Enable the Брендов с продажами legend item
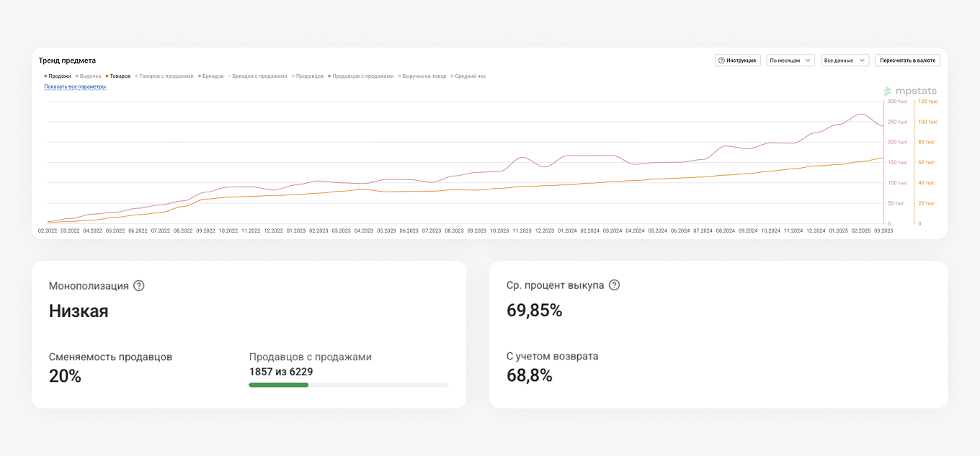 [257, 76]
